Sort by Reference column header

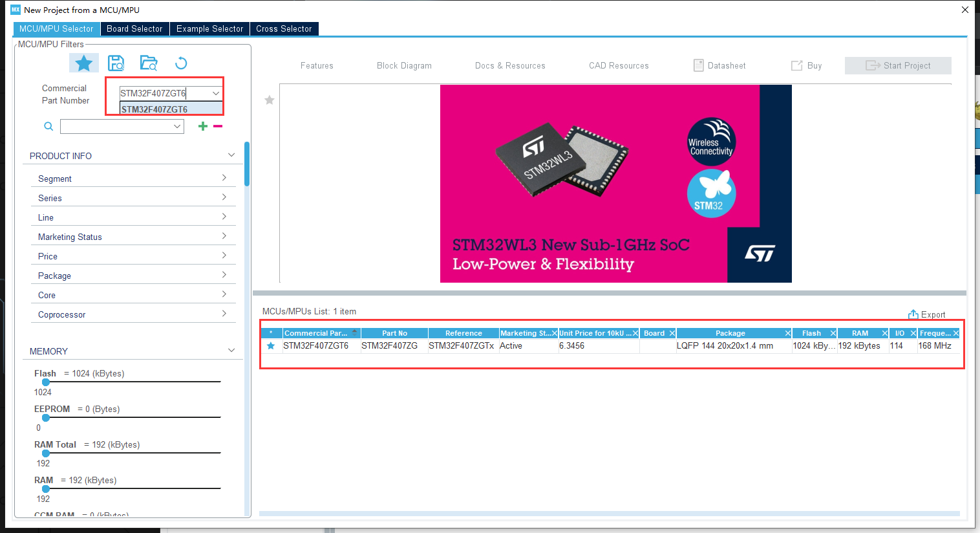(463, 333)
